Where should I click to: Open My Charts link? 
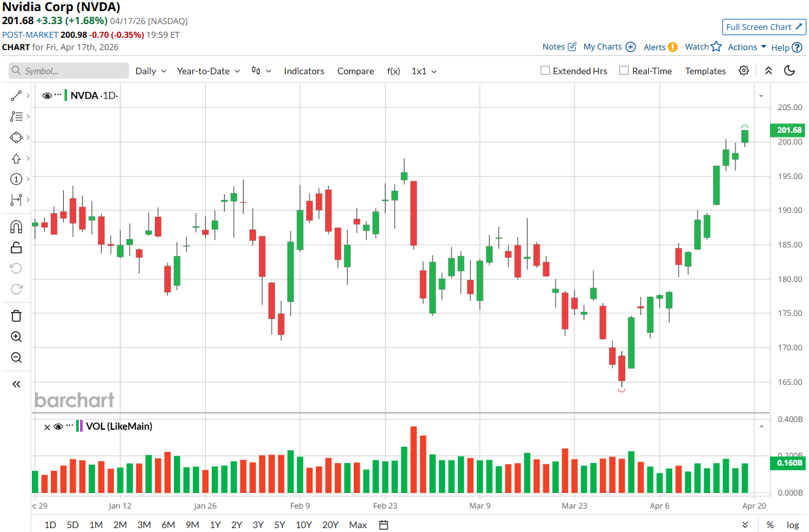click(609, 47)
